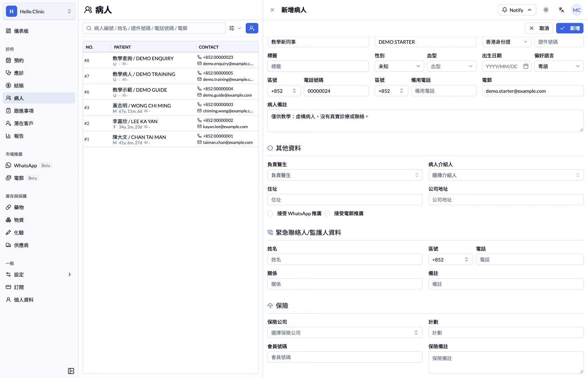Open the 偏好語言 dropdown showing 粵語
This screenshot has height=378, width=588.
(559, 66)
